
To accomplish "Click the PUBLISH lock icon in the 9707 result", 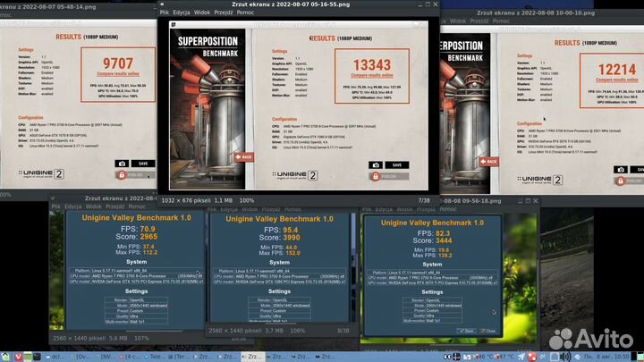I will tap(121, 175).
